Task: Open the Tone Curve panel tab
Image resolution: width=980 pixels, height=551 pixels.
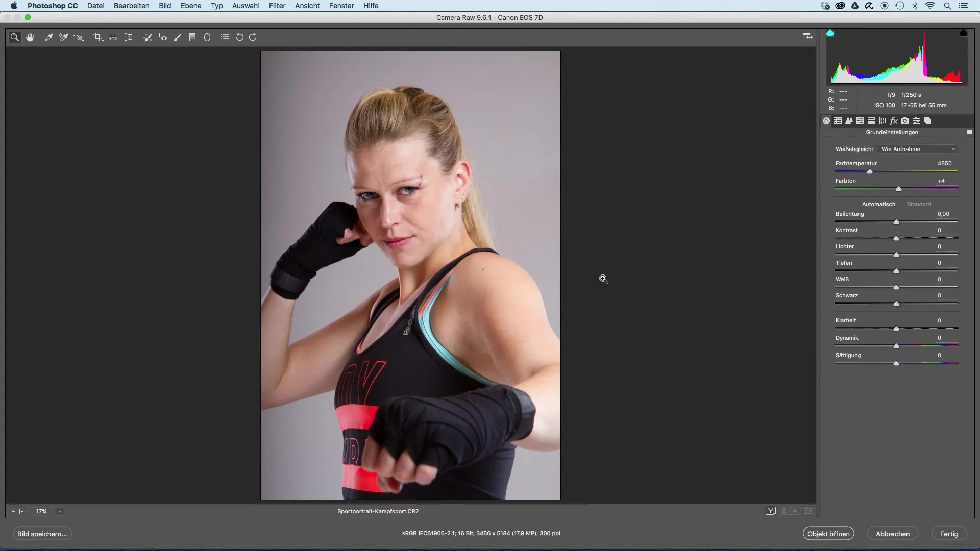Action: coord(838,121)
